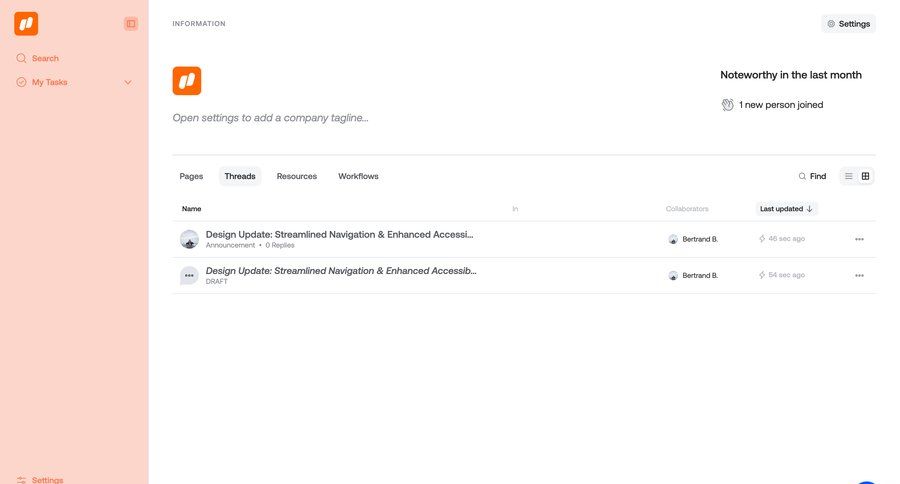The height and width of the screenshot is (484, 900).
Task: Sort by Last updated column
Action: click(x=787, y=209)
